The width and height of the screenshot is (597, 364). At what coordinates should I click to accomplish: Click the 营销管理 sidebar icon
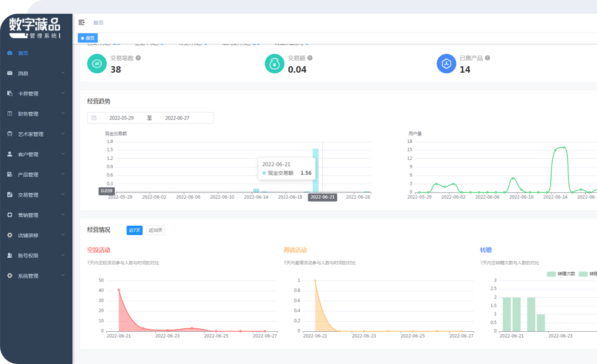pyautogui.click(x=10, y=215)
